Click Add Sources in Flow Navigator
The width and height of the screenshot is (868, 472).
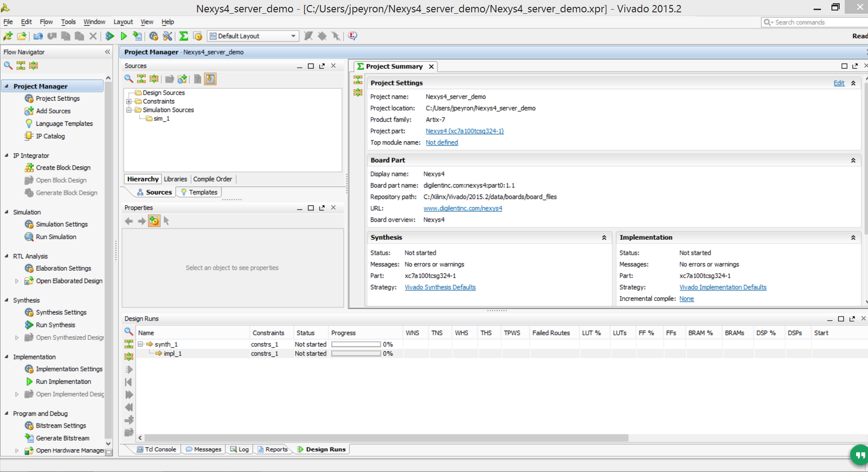coord(53,111)
